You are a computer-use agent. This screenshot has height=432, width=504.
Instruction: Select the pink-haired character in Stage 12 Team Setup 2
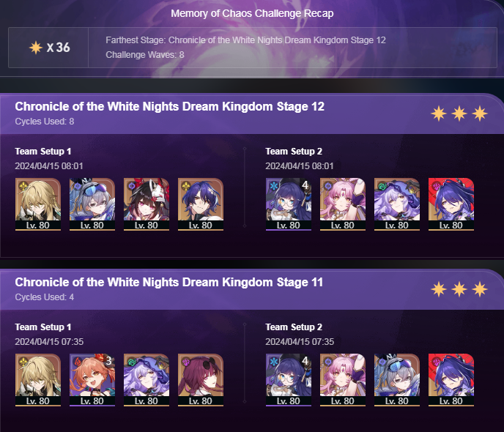click(x=343, y=204)
